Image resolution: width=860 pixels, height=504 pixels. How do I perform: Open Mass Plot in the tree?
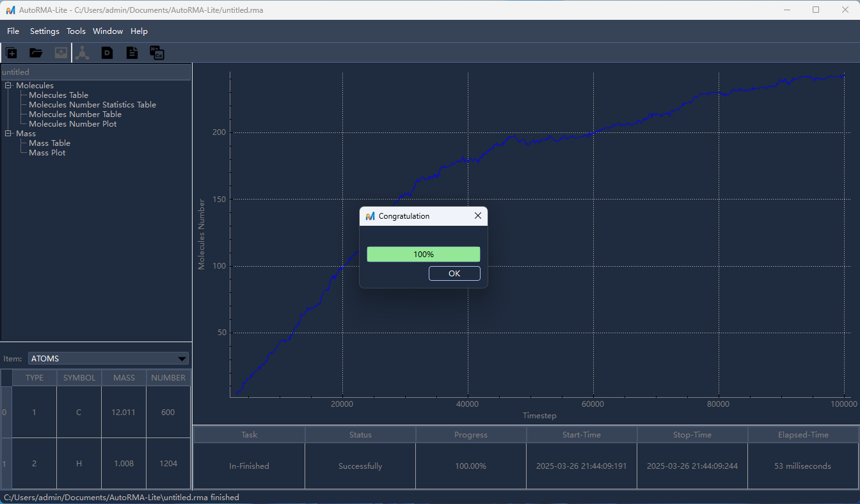coord(47,153)
